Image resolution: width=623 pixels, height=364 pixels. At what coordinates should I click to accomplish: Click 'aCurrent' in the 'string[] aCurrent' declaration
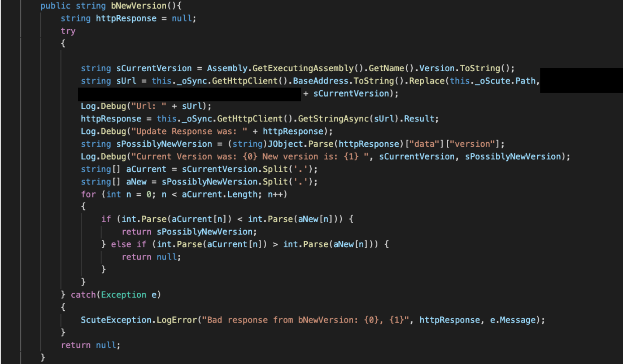(146, 170)
